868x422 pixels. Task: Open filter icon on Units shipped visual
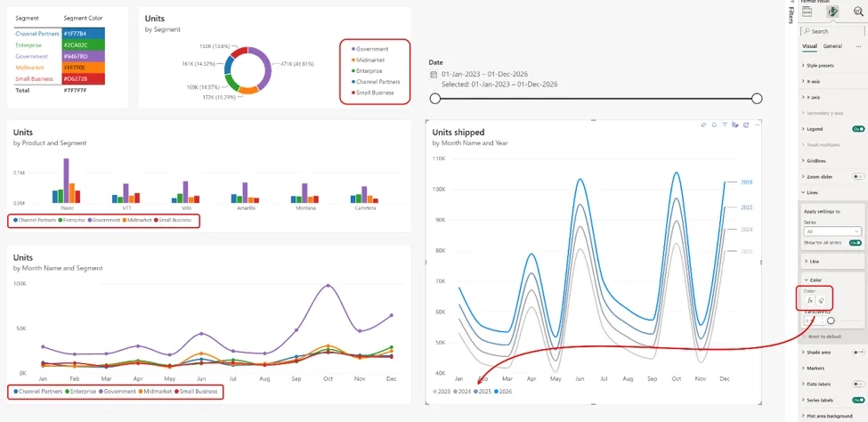click(x=725, y=125)
